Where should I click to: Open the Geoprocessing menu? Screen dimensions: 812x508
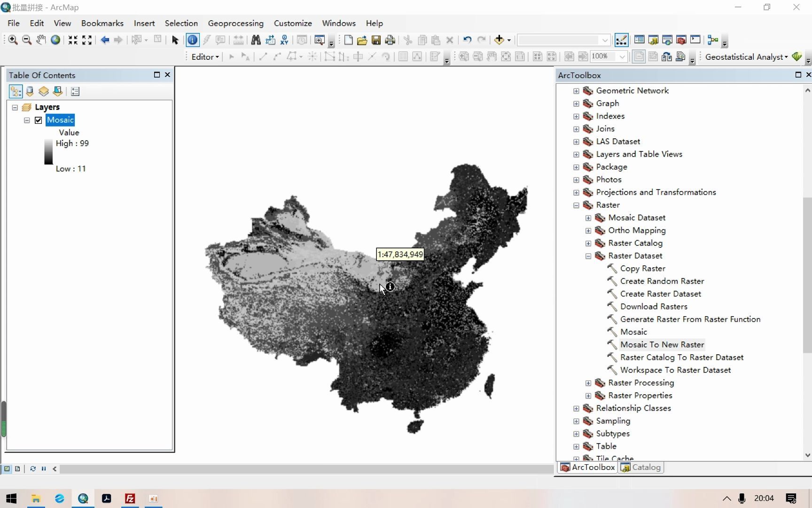pyautogui.click(x=235, y=23)
